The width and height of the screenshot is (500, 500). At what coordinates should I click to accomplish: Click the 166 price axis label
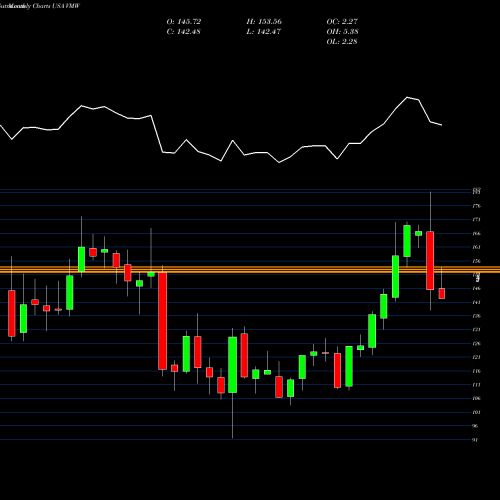tap(476, 234)
